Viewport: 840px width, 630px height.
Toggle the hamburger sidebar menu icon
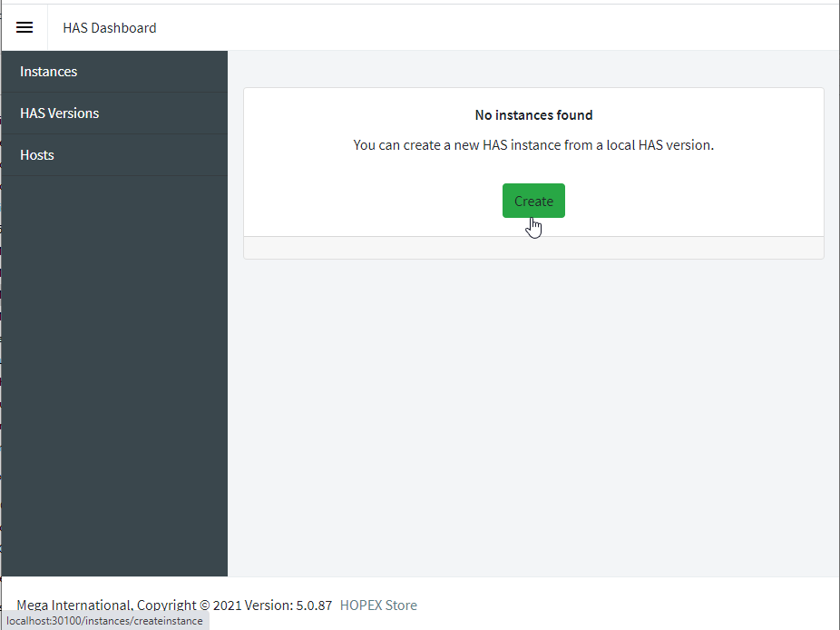24,28
